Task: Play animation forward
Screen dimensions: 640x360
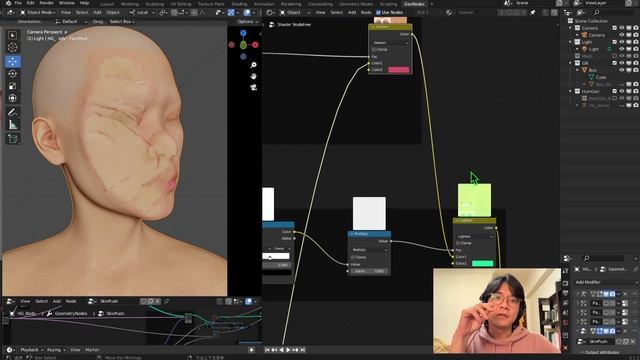Action: 288,350
